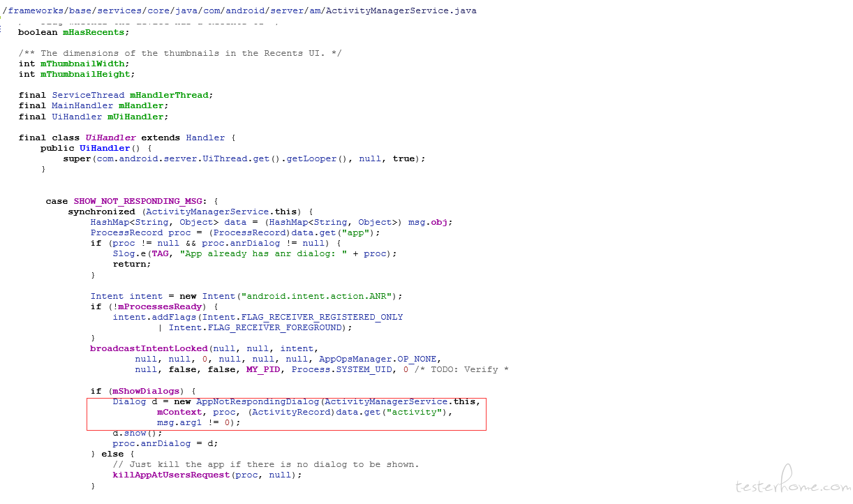Click the public UiHandler() constructor name

[x=105, y=148]
